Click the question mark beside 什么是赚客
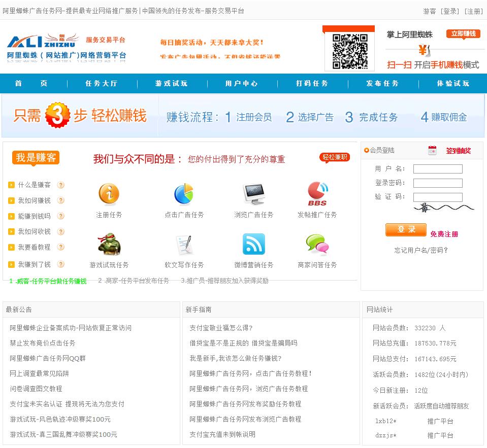This screenshot has height=448, width=487. tap(61, 185)
